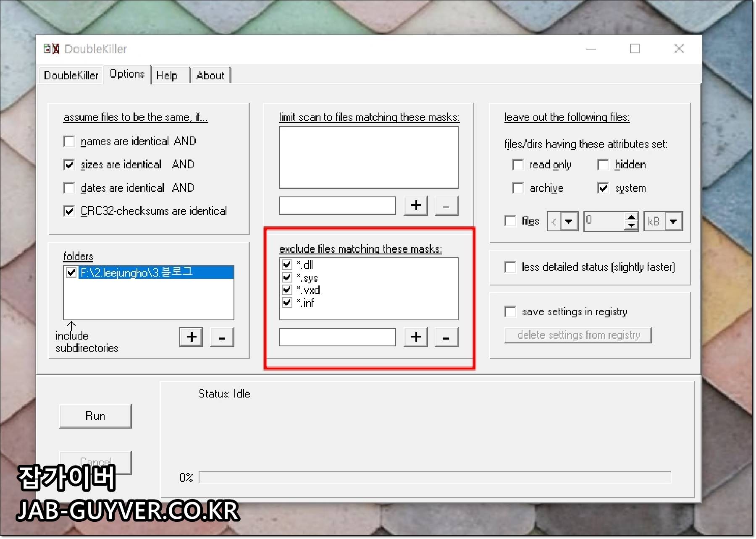
Task: Switch to the DoubleKiller tab
Action: (71, 76)
